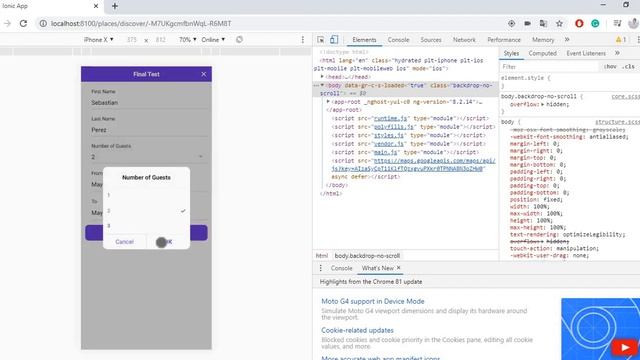Screen dimensions: 640x360
Task: Open the 70% zoom dropdown
Action: (x=187, y=40)
